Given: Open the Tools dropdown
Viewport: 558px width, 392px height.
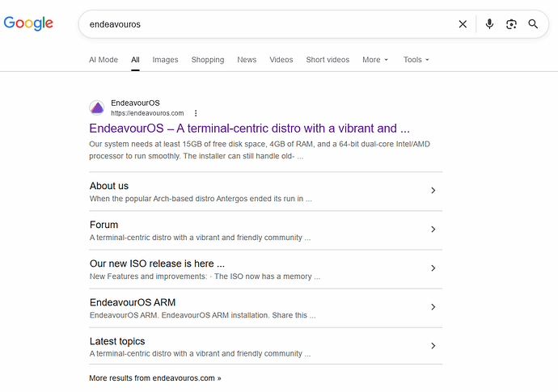Looking at the screenshot, I should tap(416, 60).
